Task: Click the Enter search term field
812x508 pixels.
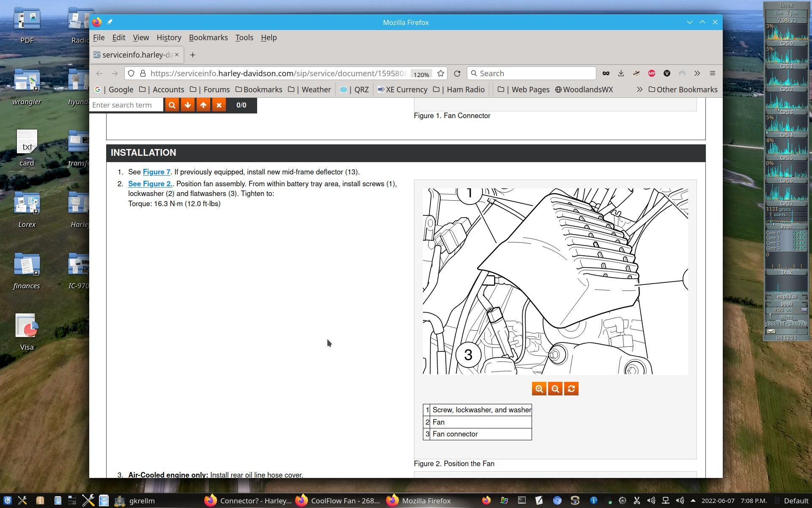Action: coord(126,105)
